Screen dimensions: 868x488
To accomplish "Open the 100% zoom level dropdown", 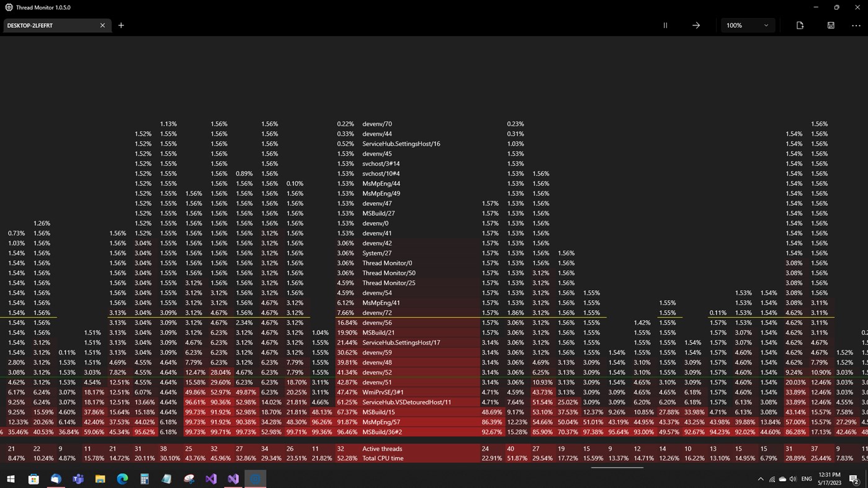I will click(747, 25).
